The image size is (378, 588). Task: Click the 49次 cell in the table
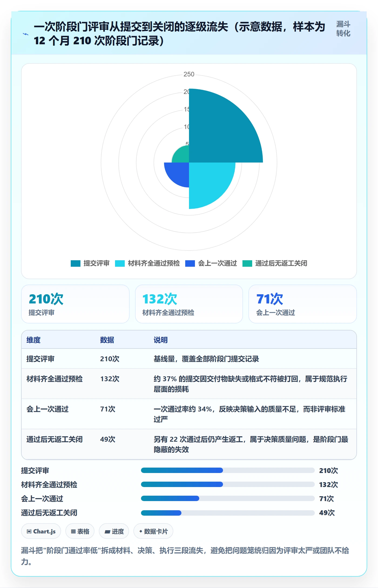coord(108,439)
